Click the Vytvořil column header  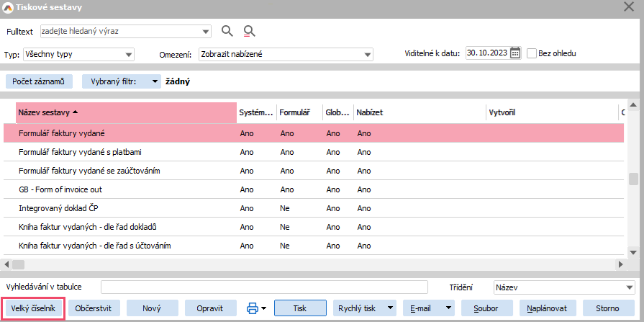[550, 112]
